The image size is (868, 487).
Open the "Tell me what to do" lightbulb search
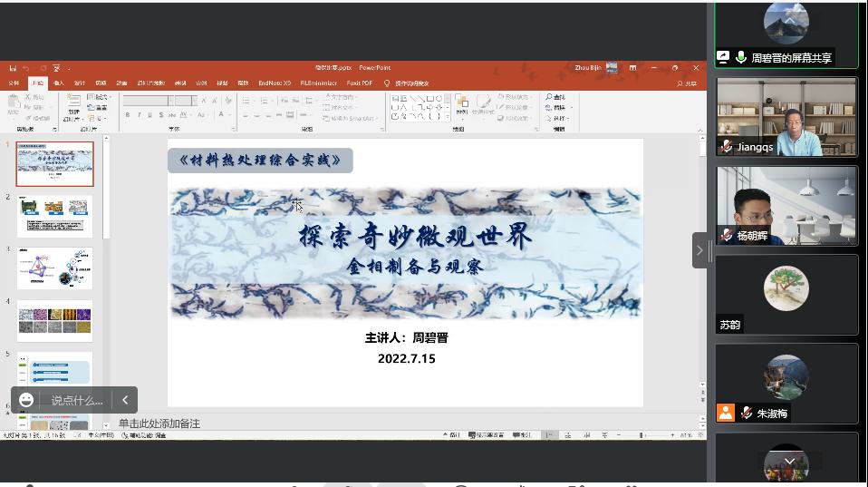pyautogui.click(x=387, y=83)
